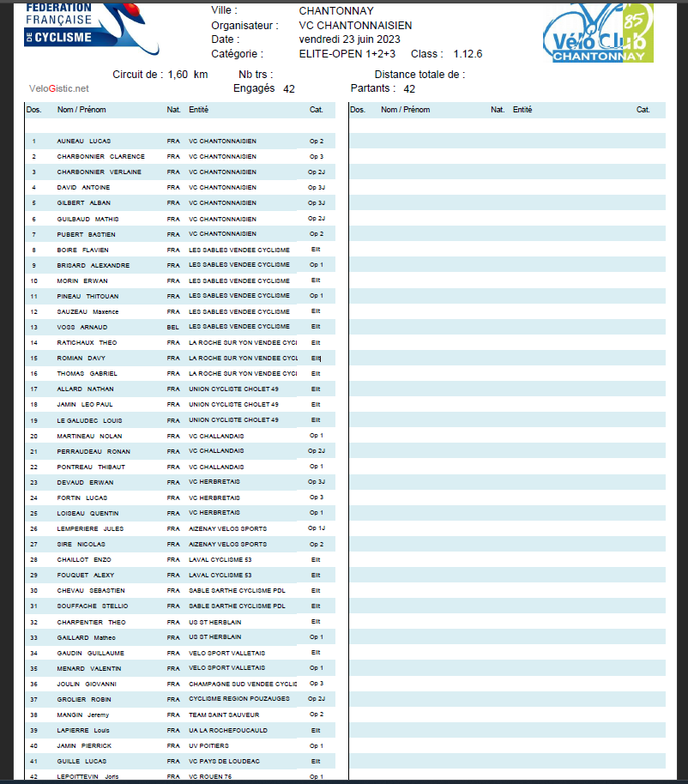The width and height of the screenshot is (688, 784).
Task: Select rider RATICHAUX THEO
Action: tap(87, 343)
